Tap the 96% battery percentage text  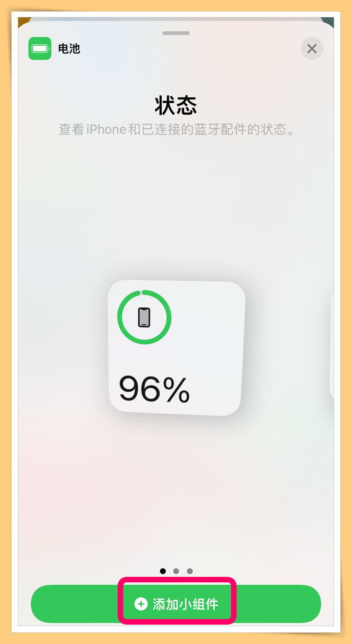[155, 390]
